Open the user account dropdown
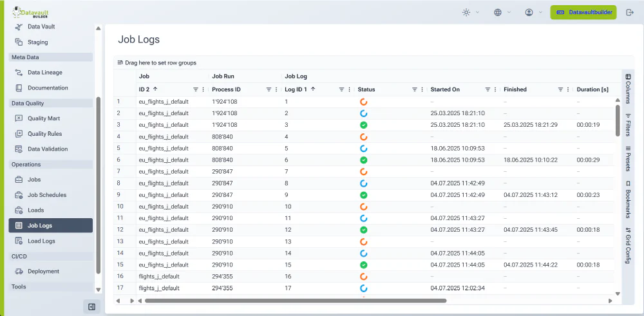644x316 pixels. (533, 12)
